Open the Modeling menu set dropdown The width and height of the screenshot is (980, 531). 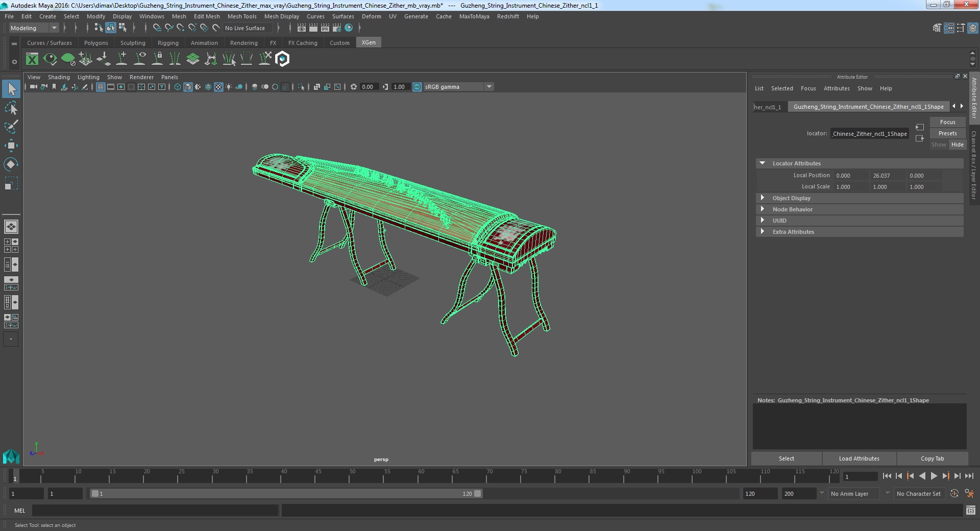pyautogui.click(x=34, y=28)
